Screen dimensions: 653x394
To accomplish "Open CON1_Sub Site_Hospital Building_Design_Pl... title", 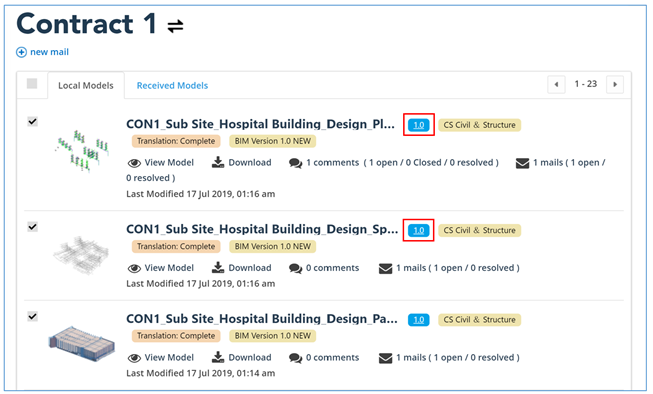I will pos(260,124).
